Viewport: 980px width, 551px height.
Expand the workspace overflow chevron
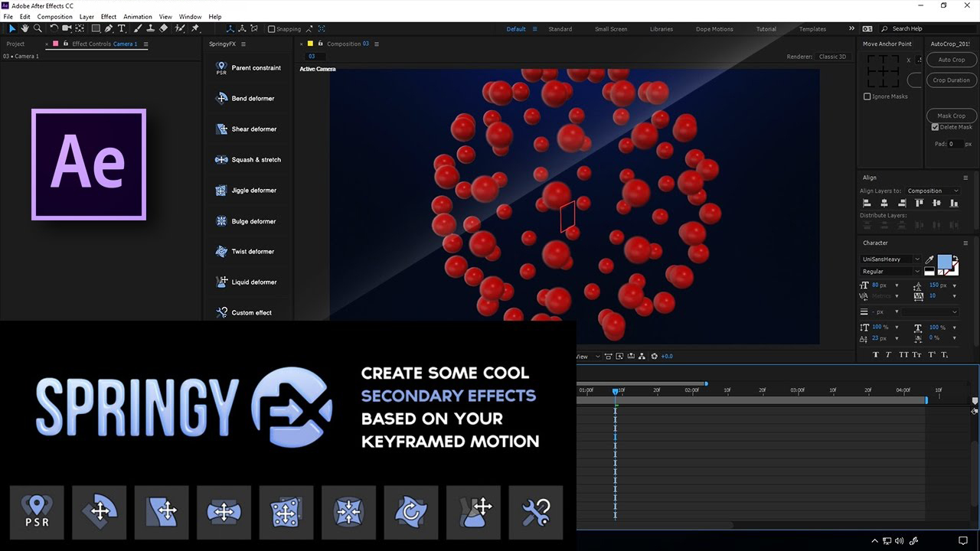[x=851, y=29]
